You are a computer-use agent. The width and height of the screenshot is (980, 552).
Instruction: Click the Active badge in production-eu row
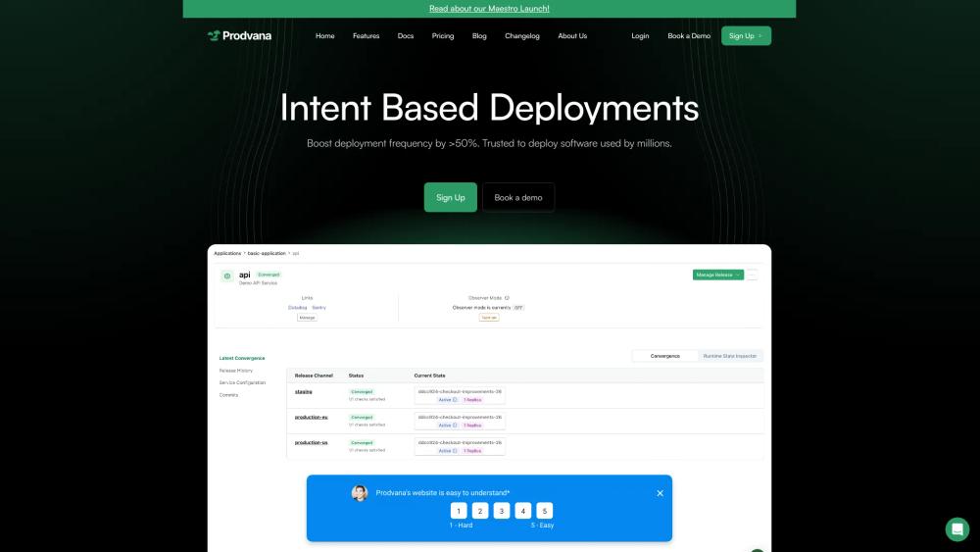click(x=448, y=426)
